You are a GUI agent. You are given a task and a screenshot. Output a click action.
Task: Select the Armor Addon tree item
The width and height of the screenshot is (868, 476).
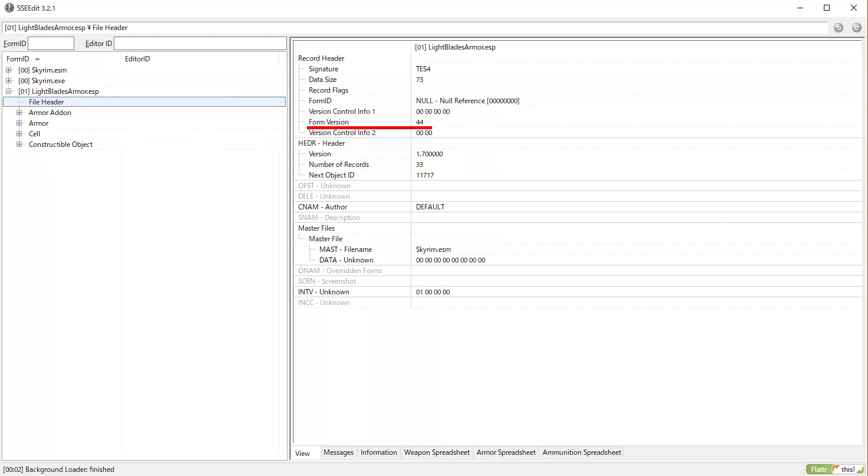(50, 113)
